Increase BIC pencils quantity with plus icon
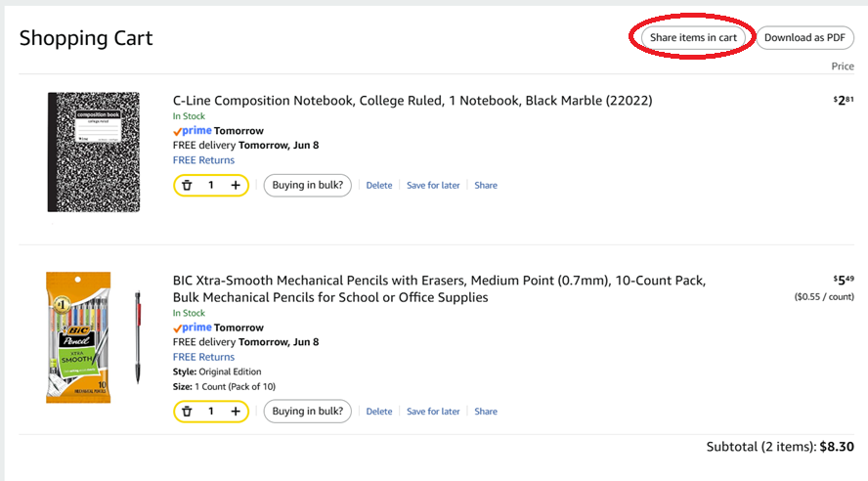 coord(236,412)
